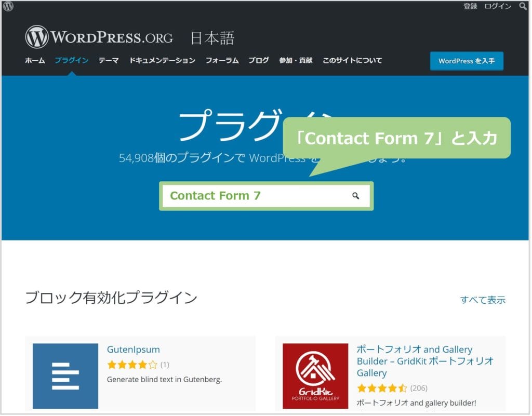Image resolution: width=532 pixels, height=416 pixels.
Task: Click the ログイン link in admin bar
Action: [x=498, y=6]
